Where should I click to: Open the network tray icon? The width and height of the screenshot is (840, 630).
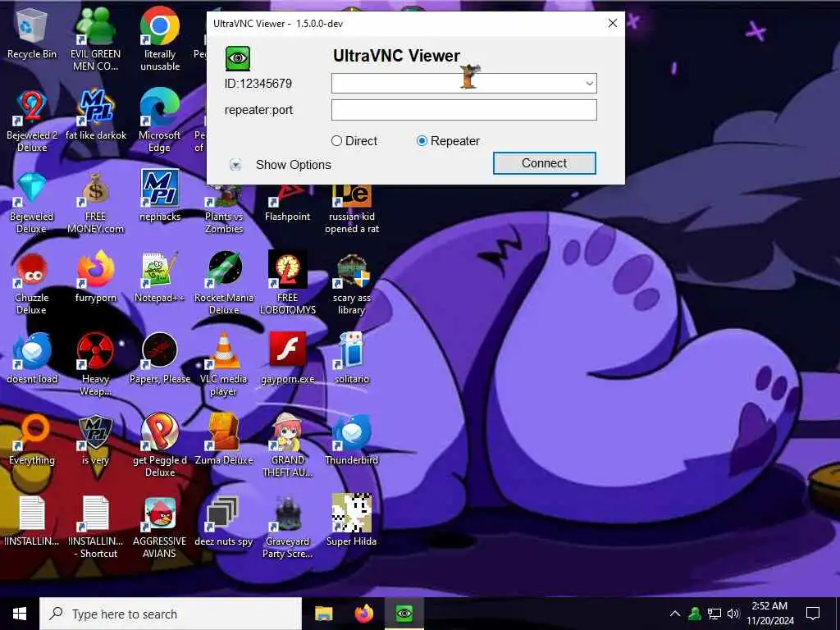pyautogui.click(x=714, y=614)
